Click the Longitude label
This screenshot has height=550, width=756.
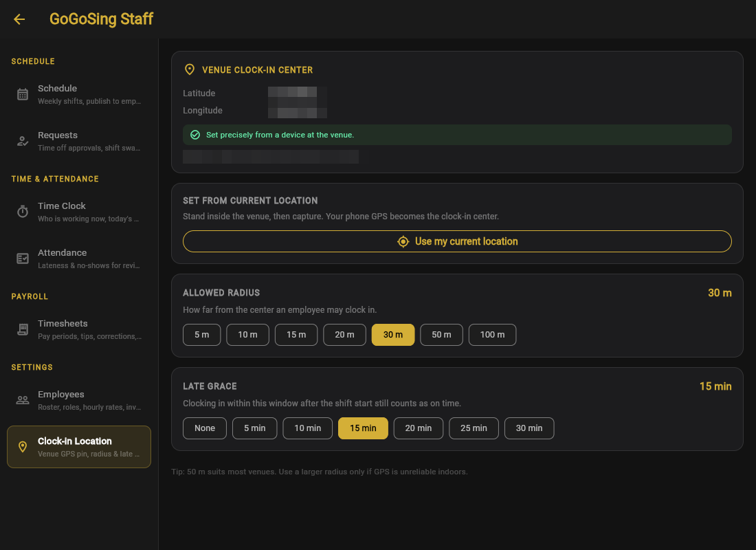(203, 111)
